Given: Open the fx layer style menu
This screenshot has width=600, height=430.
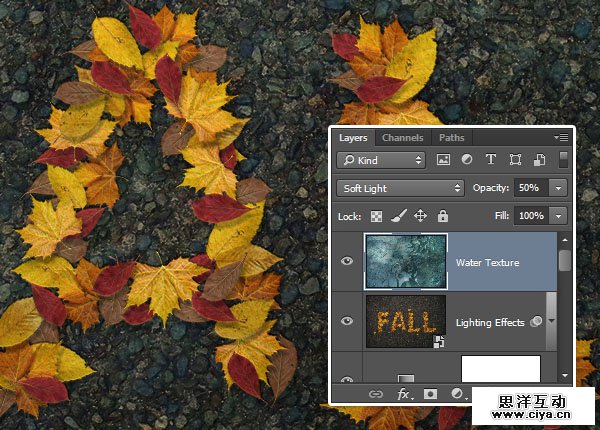Looking at the screenshot, I should coord(405,395).
